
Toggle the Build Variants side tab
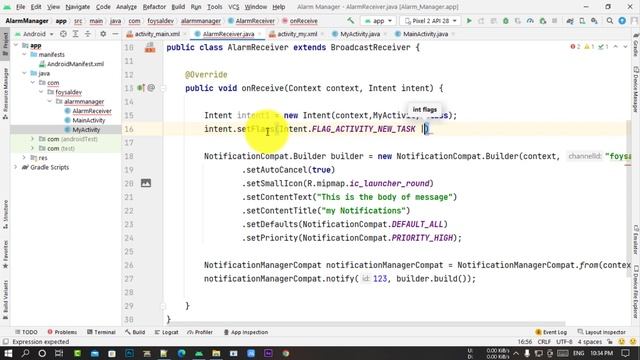5,300
